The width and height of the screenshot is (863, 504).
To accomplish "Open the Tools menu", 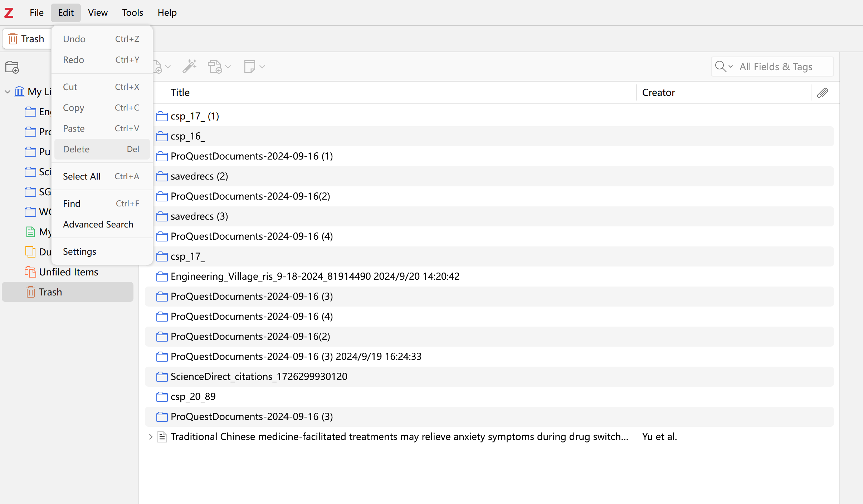I will [x=132, y=13].
